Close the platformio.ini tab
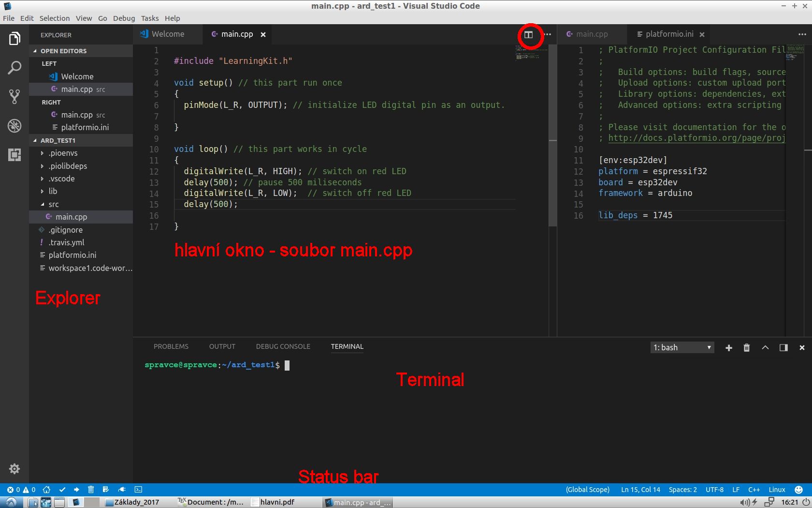This screenshot has width=812, height=508. point(702,34)
